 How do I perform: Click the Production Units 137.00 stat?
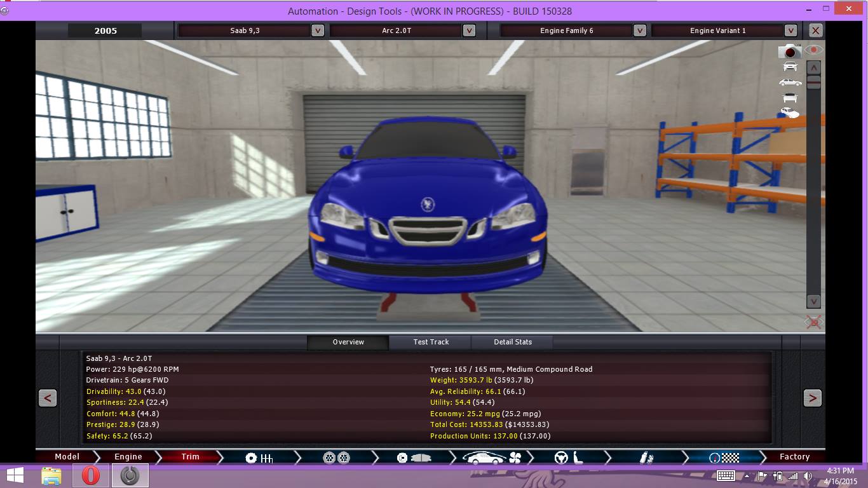[490, 436]
